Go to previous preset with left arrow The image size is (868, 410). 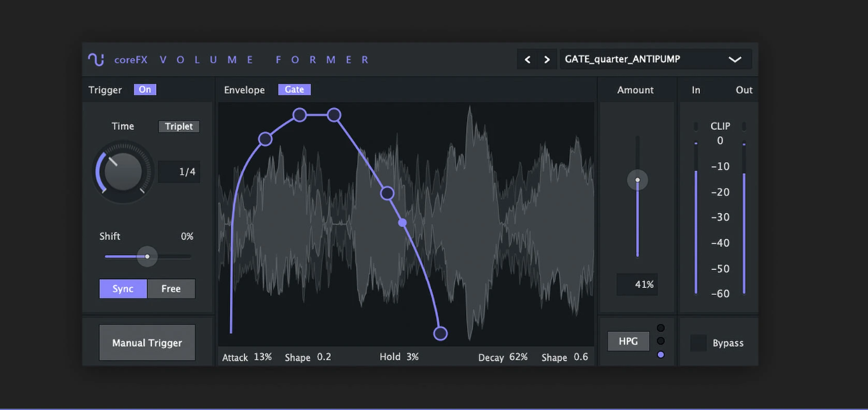click(527, 59)
